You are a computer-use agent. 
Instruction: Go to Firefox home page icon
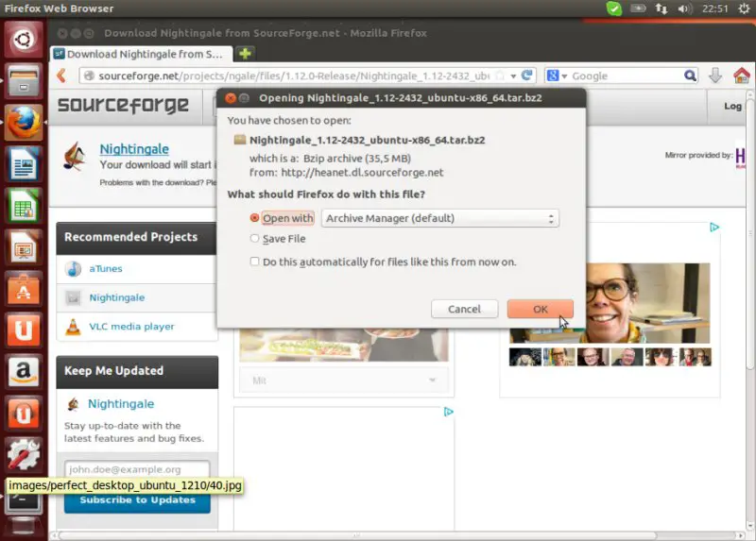tap(741, 76)
